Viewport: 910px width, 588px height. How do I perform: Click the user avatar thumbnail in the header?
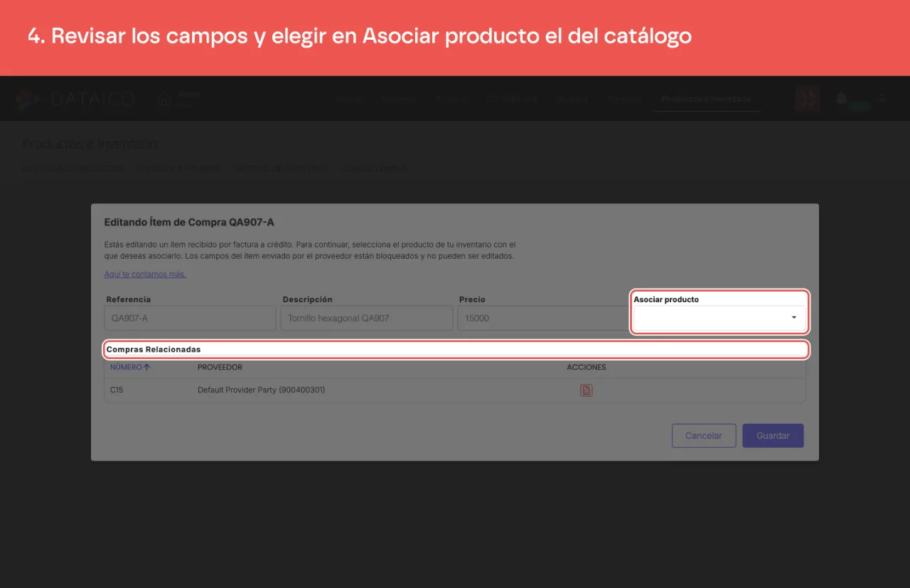coord(808,99)
